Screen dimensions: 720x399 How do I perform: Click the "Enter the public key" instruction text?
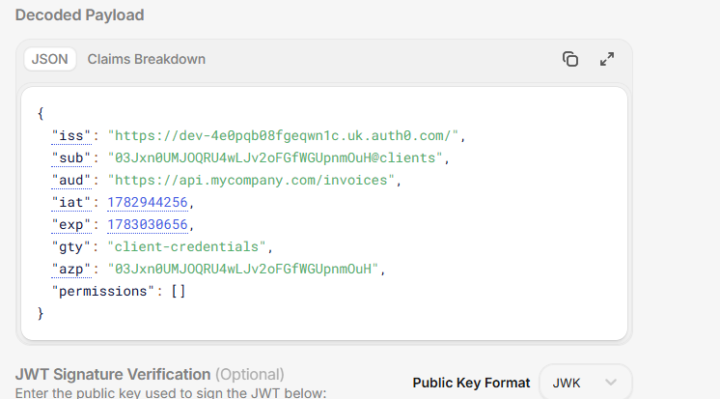click(171, 393)
